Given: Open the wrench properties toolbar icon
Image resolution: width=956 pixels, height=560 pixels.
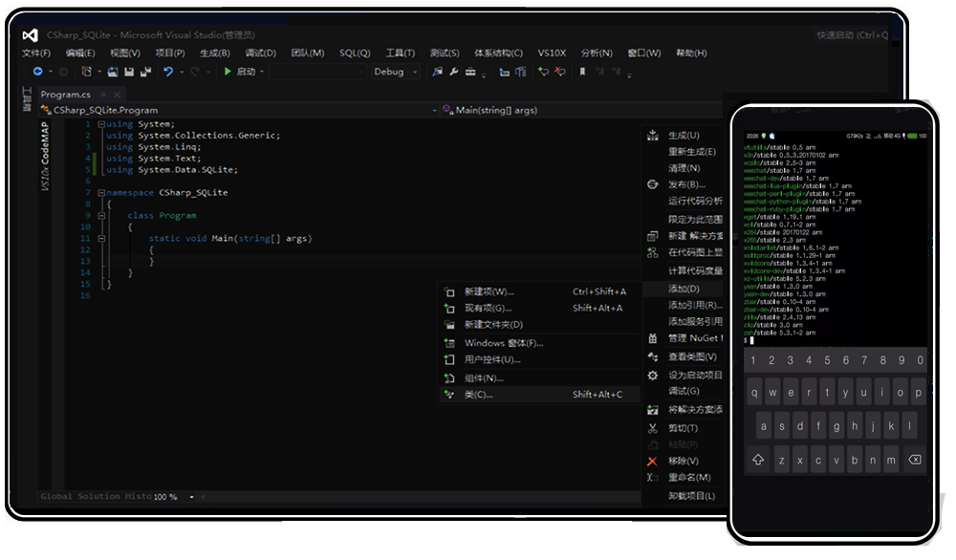Looking at the screenshot, I should pos(453,72).
